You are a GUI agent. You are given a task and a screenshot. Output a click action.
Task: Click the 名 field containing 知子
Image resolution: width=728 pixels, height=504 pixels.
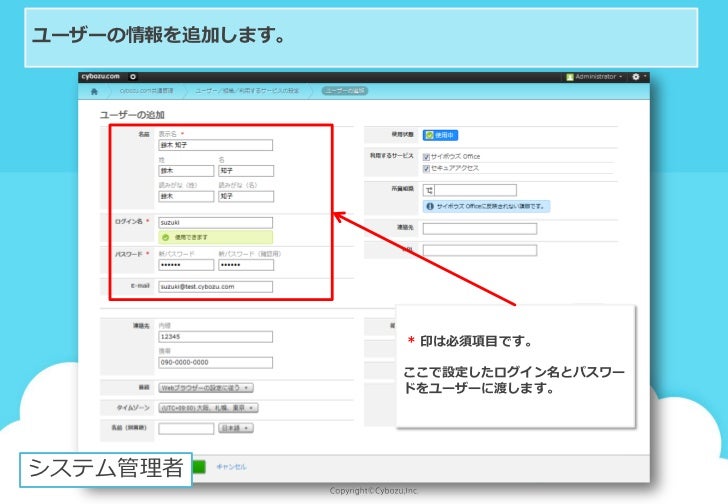[246, 171]
